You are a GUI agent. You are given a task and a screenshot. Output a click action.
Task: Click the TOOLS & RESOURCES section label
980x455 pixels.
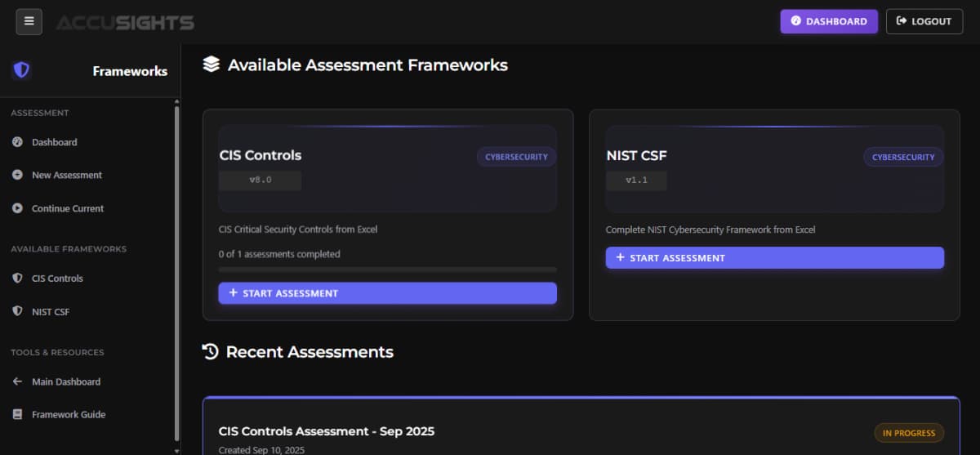pyautogui.click(x=57, y=353)
